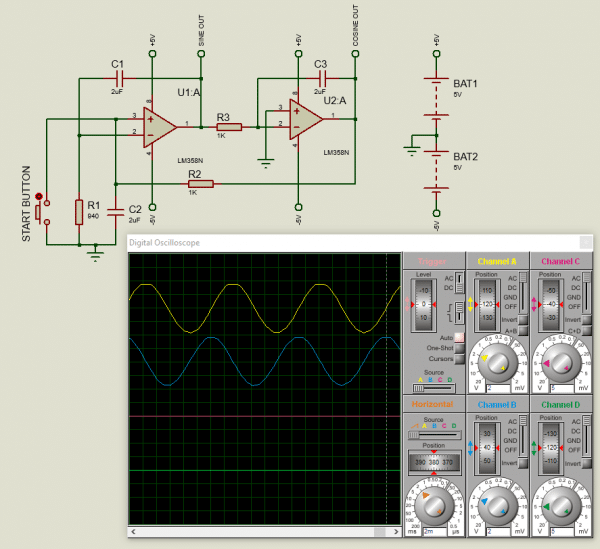This screenshot has height=549, width=600.
Task: Toggle Channel C Invert button
Action: click(x=587, y=320)
